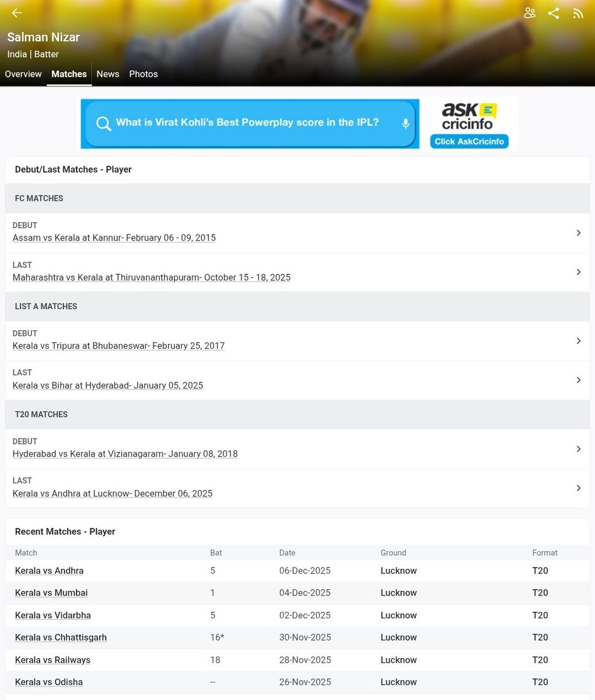Open chevron for Maharashtra vs Kerala last FC match
Viewport: 595px width, 700px height.
578,272
